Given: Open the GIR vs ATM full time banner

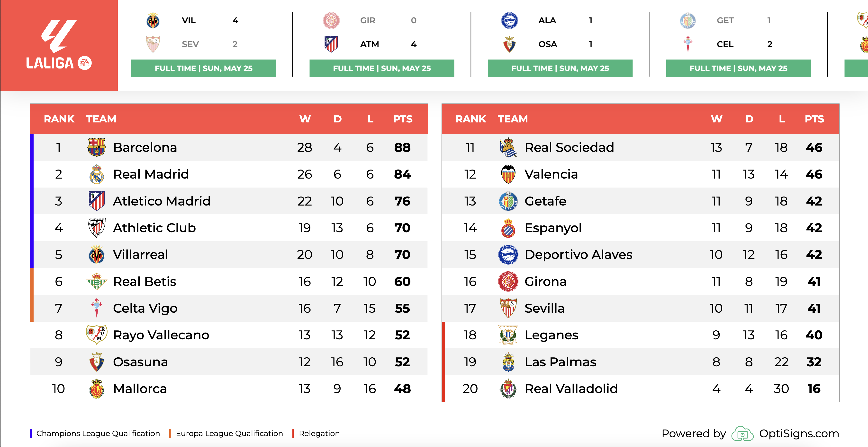Looking at the screenshot, I should 382,68.
